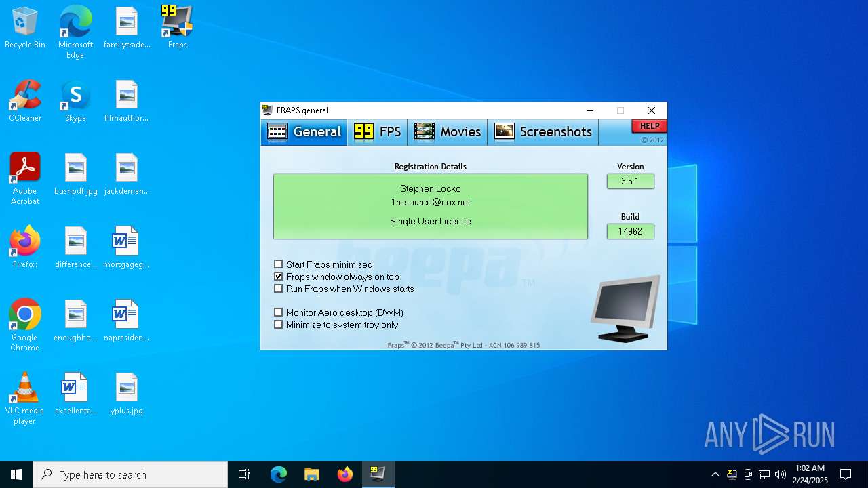Select the mortgageg Word document icon
This screenshot has height=488, width=868.
[126, 247]
